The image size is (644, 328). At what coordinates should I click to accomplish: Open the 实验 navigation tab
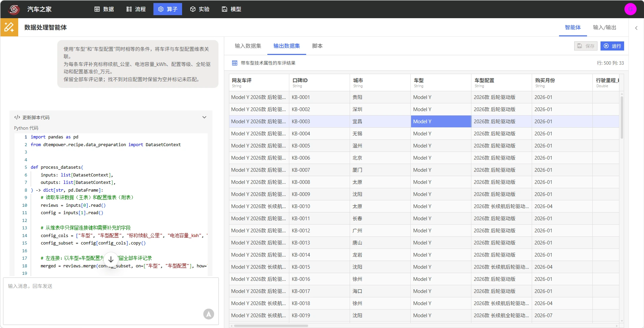(200, 9)
